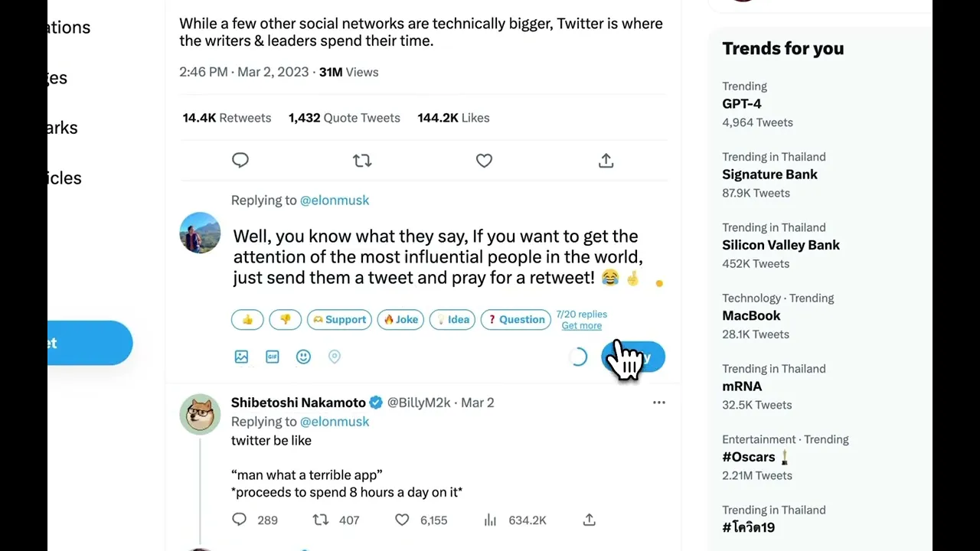The height and width of the screenshot is (551, 980).
Task: Open the Silicon Valley Bank trend
Action: point(780,245)
